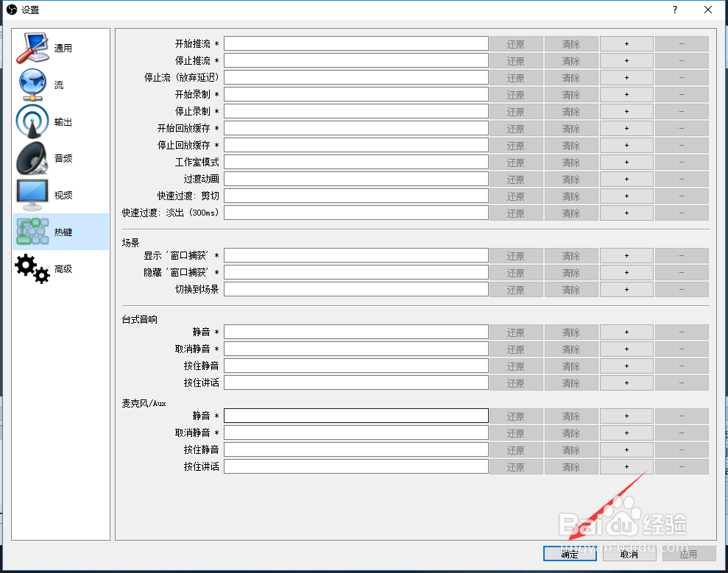The image size is (728, 573).
Task: Focus the 停止录制 hotkey field
Action: [x=356, y=111]
